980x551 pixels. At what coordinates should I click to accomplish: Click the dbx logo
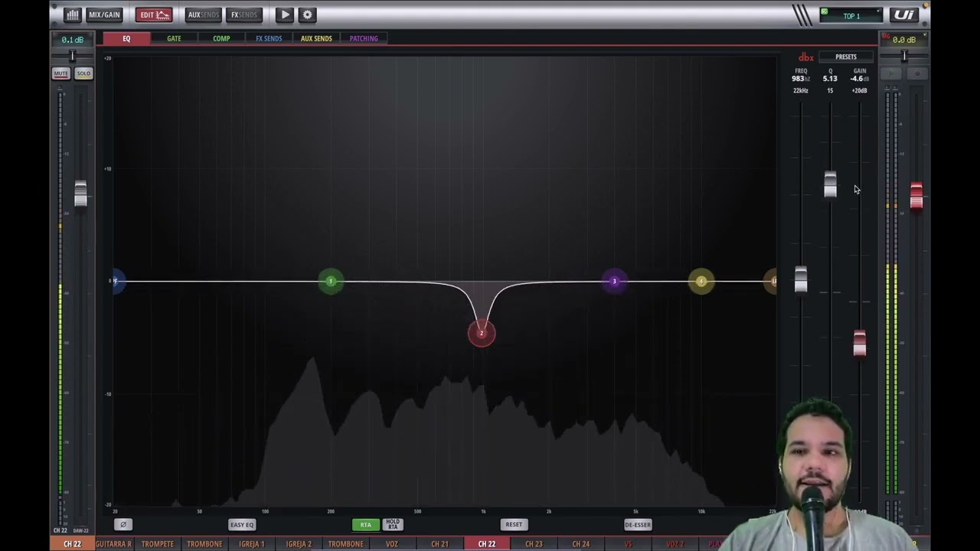pyautogui.click(x=806, y=57)
